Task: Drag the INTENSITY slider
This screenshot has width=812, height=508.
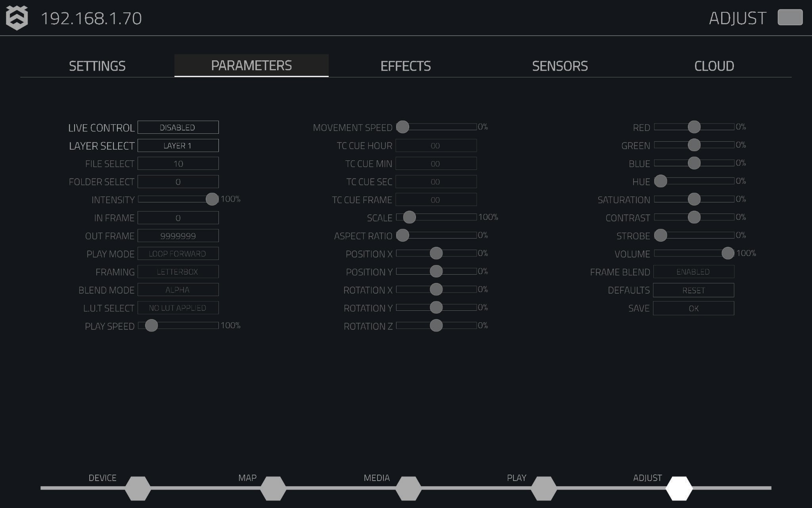Action: click(x=212, y=199)
